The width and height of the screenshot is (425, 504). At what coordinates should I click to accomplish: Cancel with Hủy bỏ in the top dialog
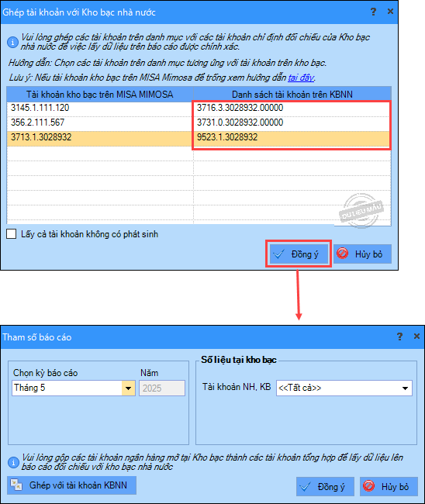point(362,254)
